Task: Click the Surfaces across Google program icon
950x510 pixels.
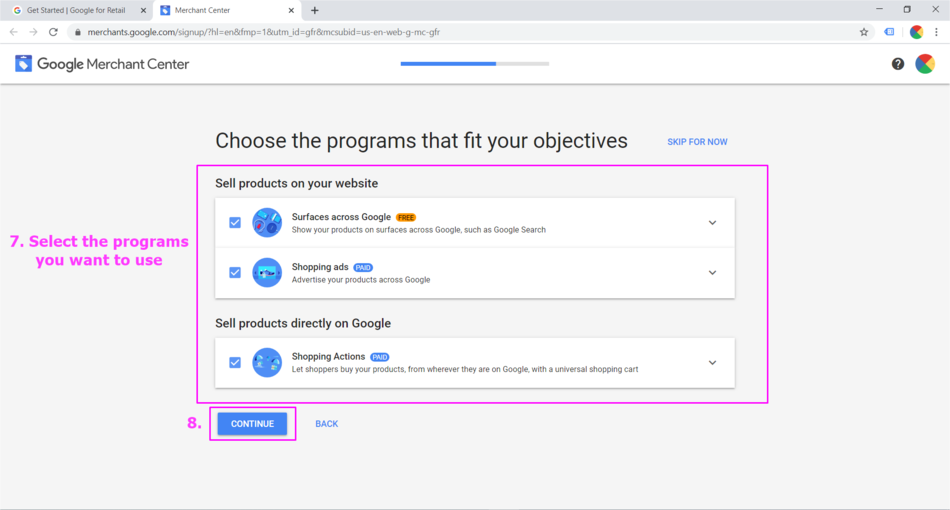Action: coord(267,223)
